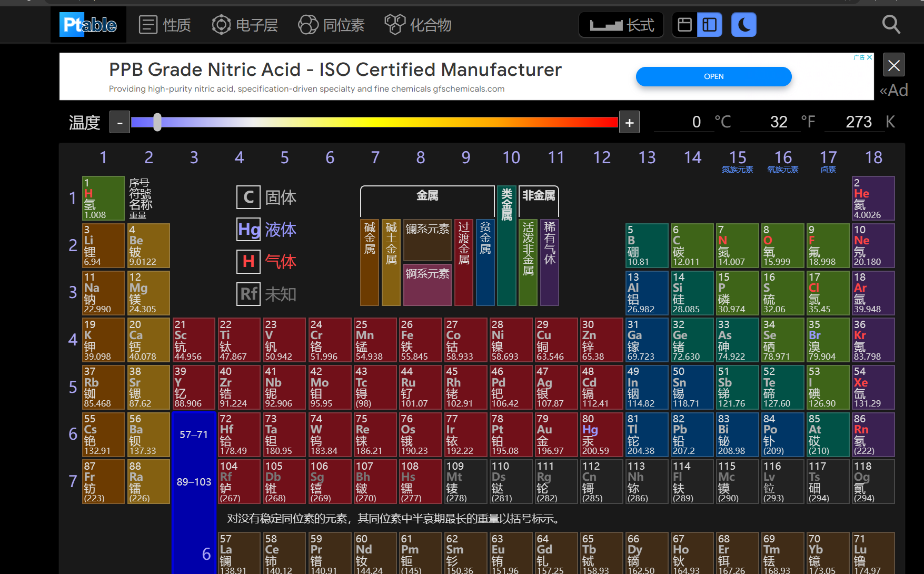Select the 未知 unknown state legend Rf box
Screen dimensions: 924x574
click(x=249, y=294)
